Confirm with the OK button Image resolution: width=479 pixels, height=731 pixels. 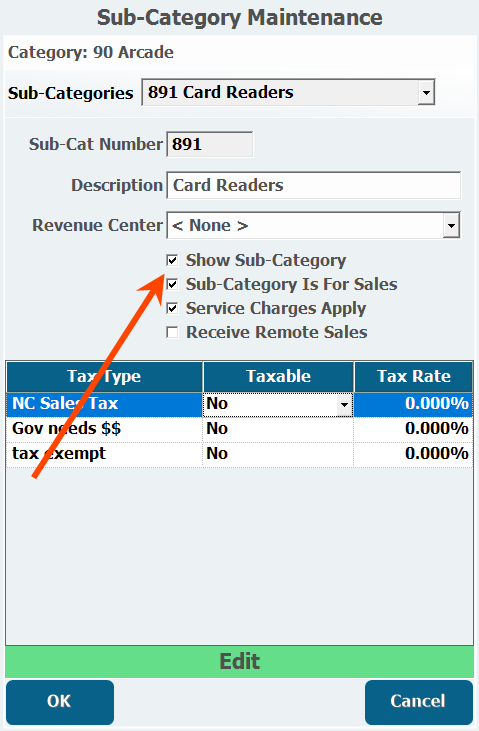click(60, 702)
